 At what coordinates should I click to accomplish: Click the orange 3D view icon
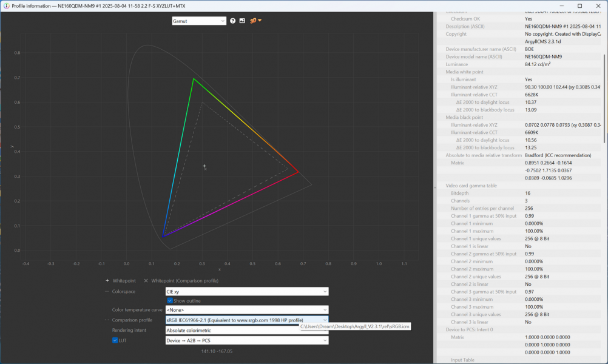(253, 21)
